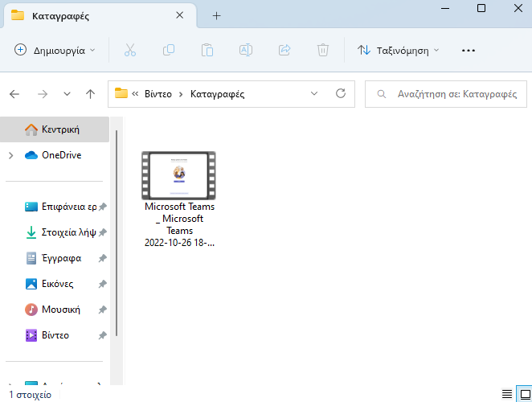Switch to details list view
The height and width of the screenshot is (402, 532).
(x=507, y=394)
